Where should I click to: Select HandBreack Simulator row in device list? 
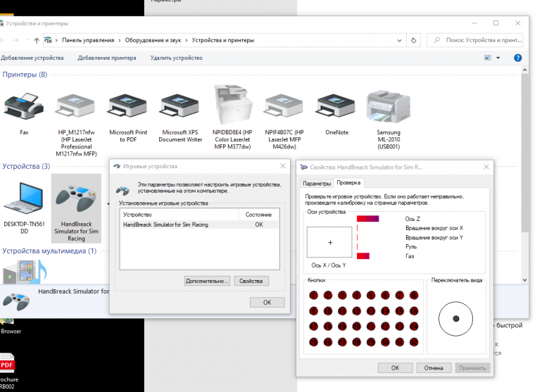[200, 225]
